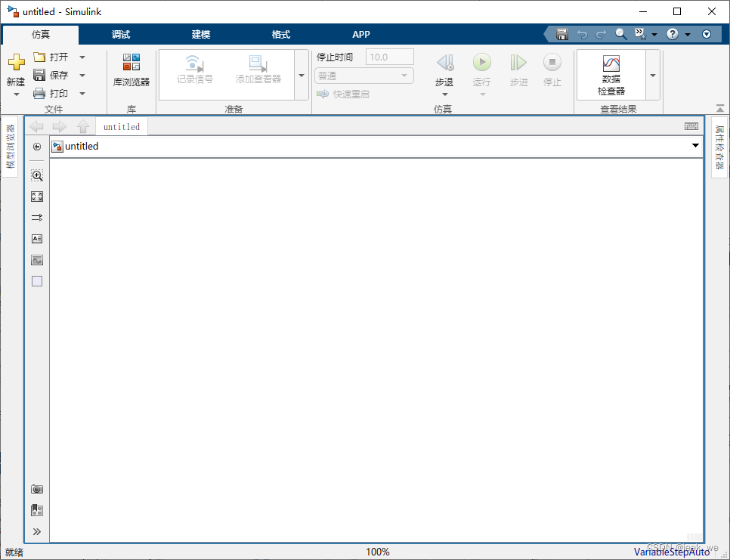Select the annotation tool in canvas sidebar
This screenshot has width=730, height=560.
click(x=36, y=238)
